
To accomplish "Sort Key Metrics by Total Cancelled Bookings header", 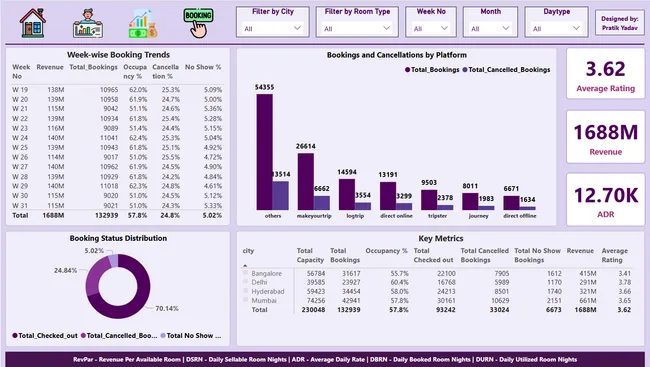I will tap(485, 255).
